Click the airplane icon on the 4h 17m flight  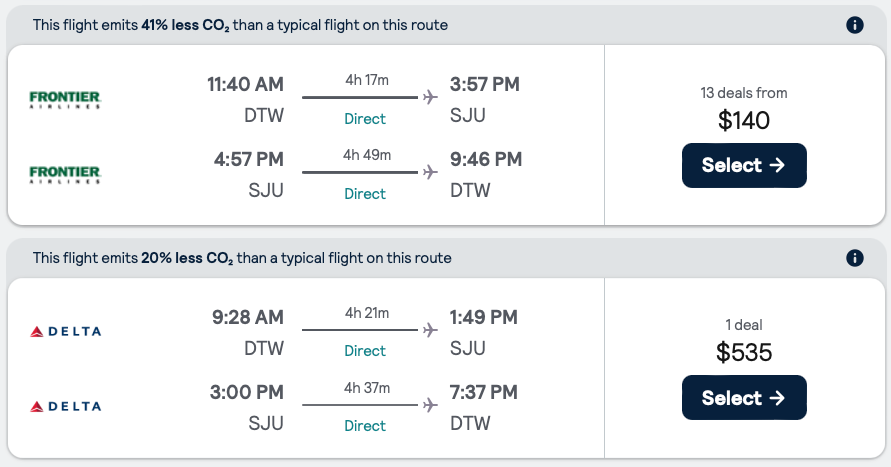[430, 97]
